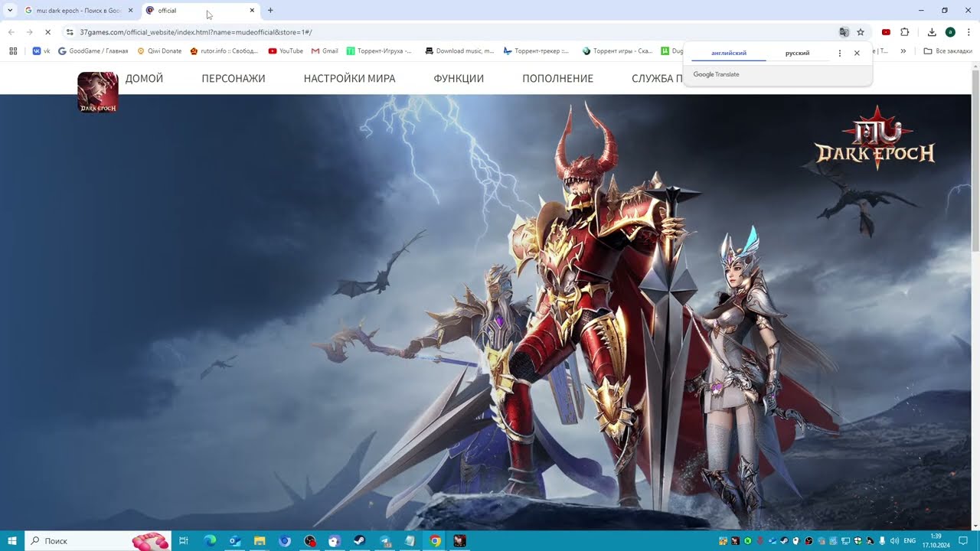
Task: Open Task View in taskbar
Action: [x=184, y=541]
